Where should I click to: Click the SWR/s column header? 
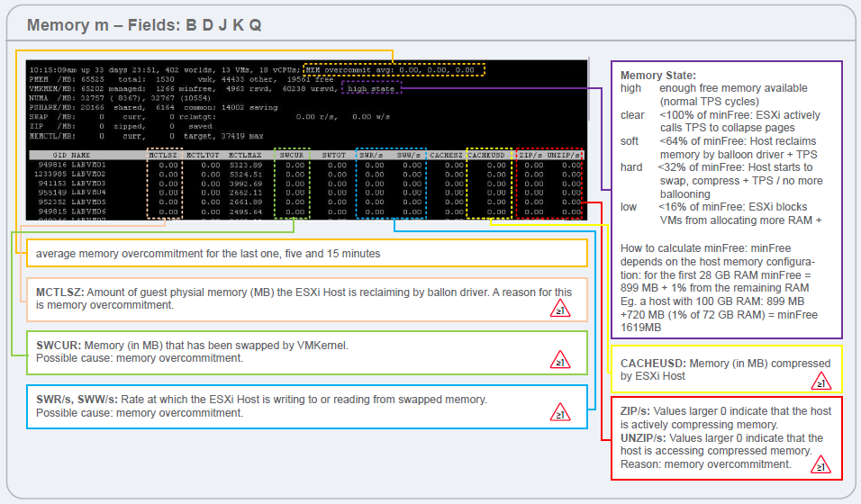click(x=372, y=156)
